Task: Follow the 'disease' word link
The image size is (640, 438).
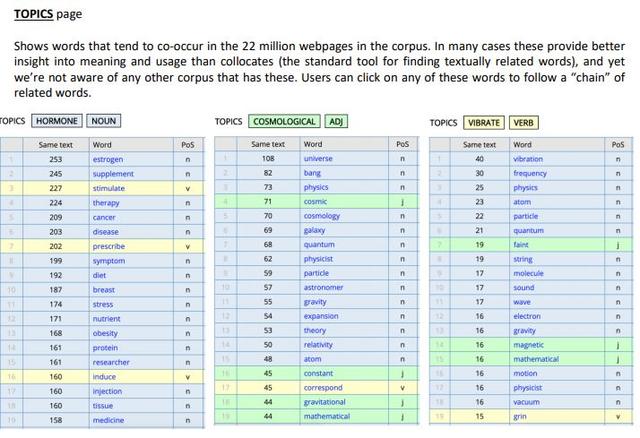Action: tap(106, 232)
